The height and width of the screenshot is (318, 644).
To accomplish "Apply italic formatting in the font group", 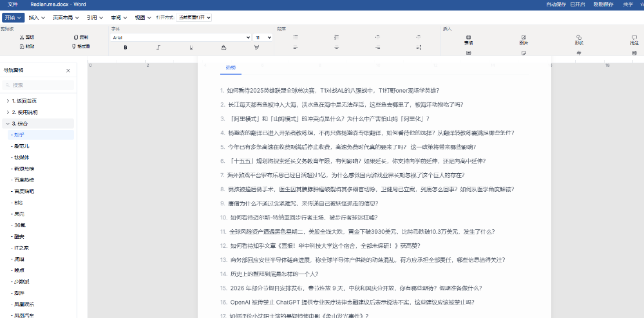I will [158, 47].
